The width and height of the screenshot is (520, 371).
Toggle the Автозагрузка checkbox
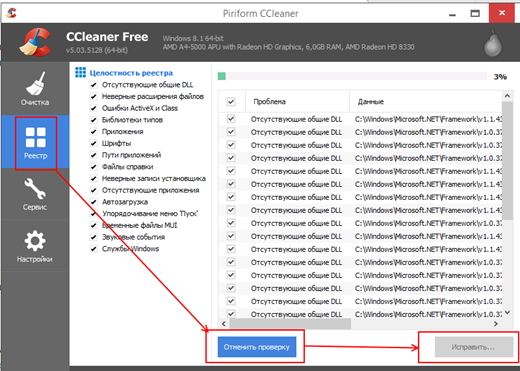click(94, 202)
